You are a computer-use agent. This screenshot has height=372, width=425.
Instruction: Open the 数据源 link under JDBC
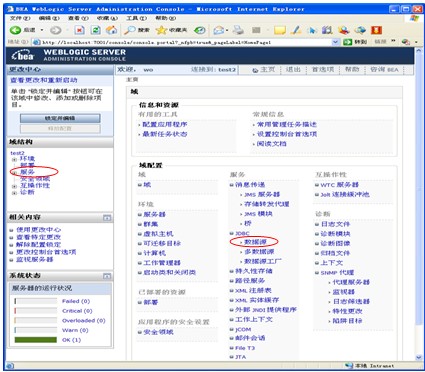255,242
